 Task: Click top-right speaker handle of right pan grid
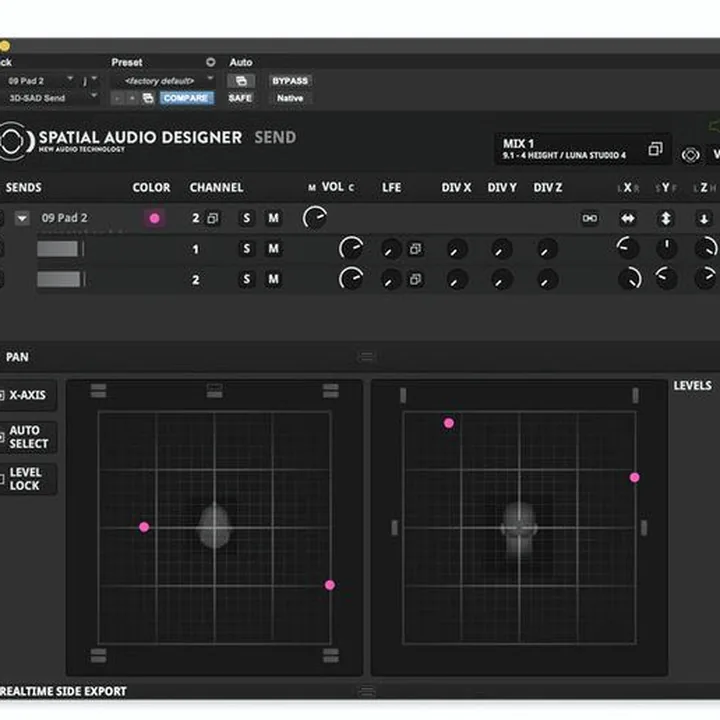635,395
